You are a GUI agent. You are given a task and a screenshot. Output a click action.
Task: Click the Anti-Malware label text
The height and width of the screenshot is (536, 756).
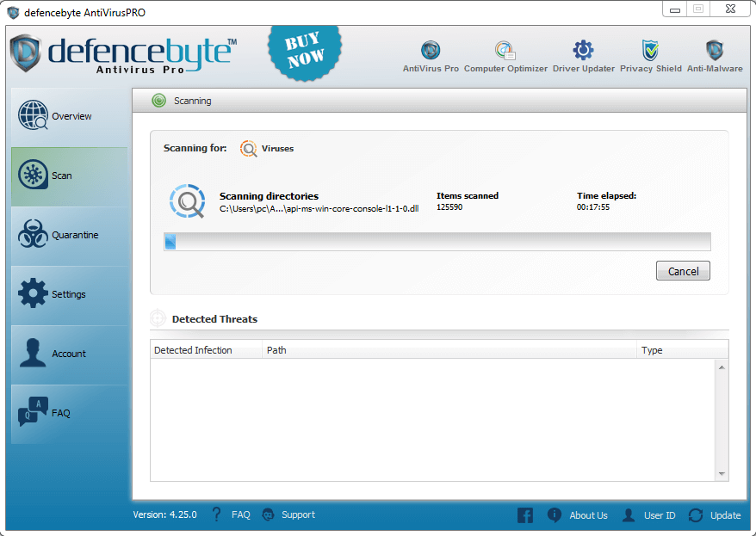pyautogui.click(x=715, y=68)
